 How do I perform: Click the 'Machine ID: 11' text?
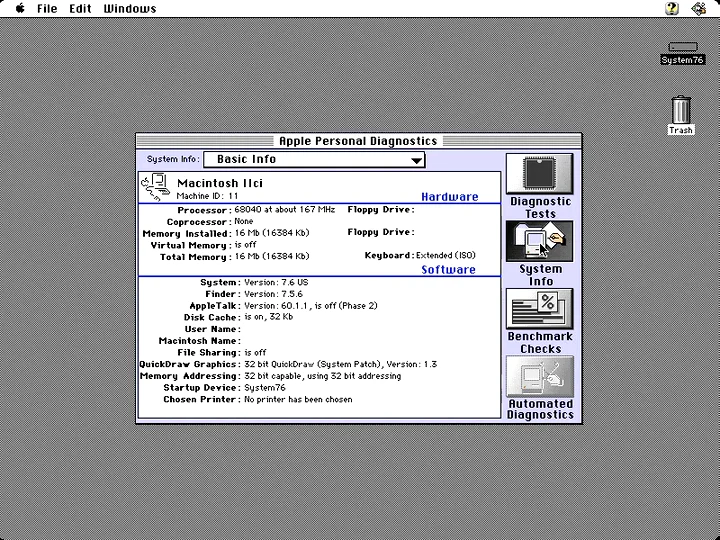(x=208, y=196)
